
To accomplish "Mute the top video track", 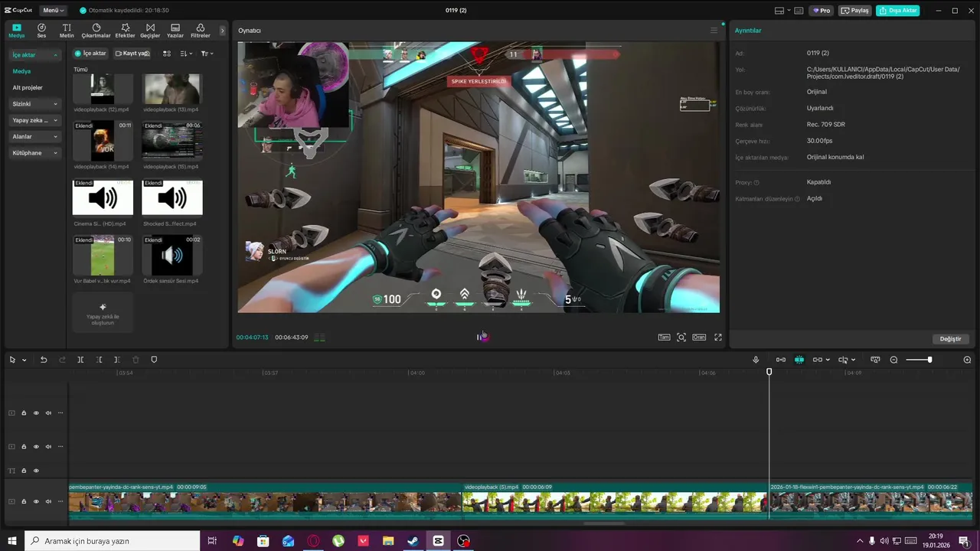I will coord(48,413).
